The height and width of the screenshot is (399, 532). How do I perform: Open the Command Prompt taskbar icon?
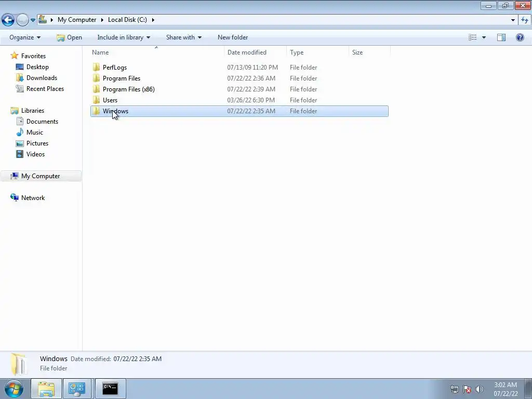coord(110,389)
